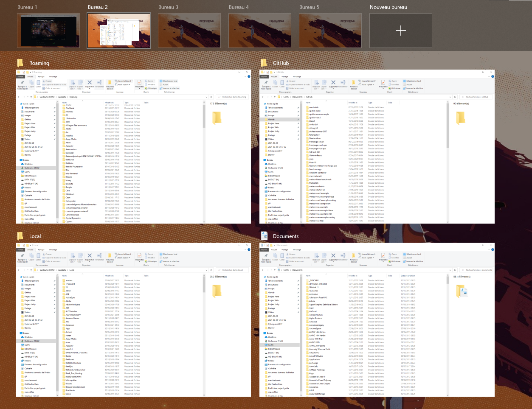Click the Supprimer X icon in Documents window

pos(333,255)
